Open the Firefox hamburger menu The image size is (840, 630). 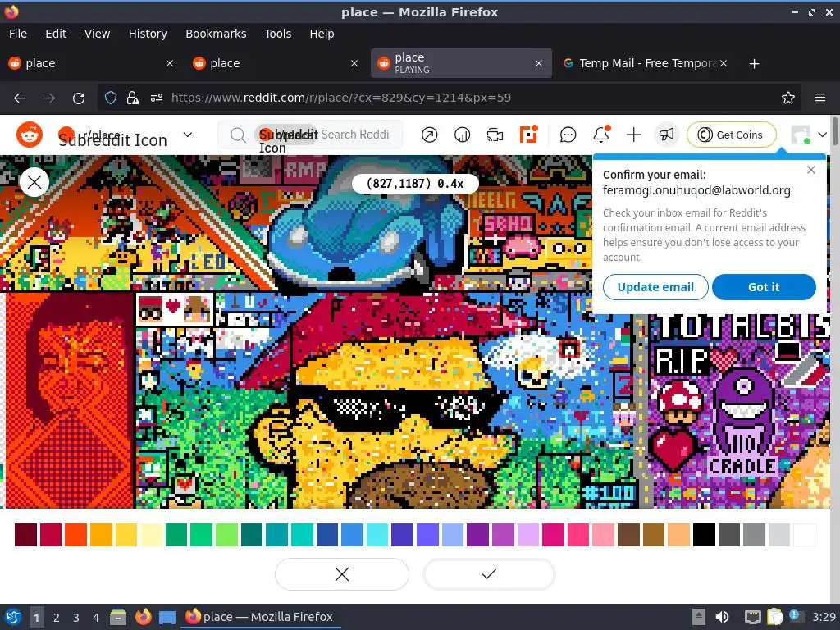point(820,98)
